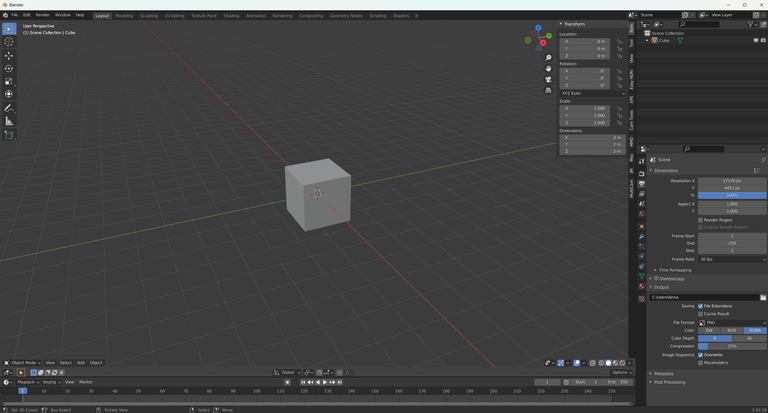Click the output path C:\Users\Anna field

[x=704, y=297]
